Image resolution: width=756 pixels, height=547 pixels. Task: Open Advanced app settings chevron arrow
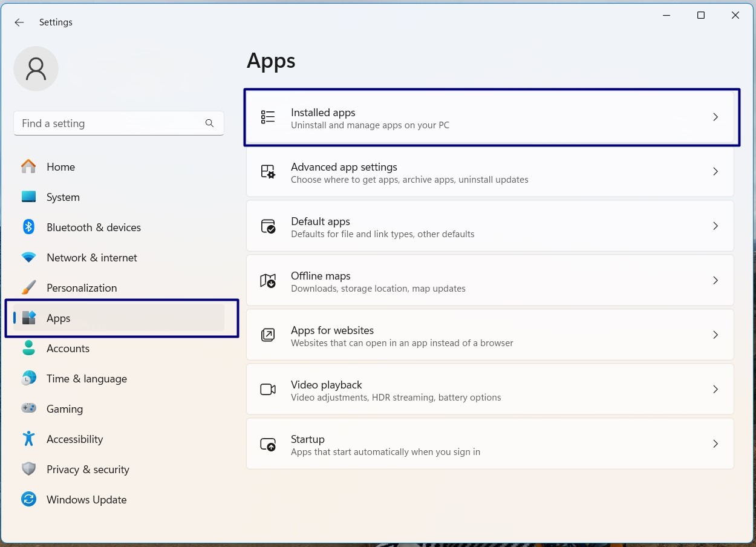coord(715,172)
